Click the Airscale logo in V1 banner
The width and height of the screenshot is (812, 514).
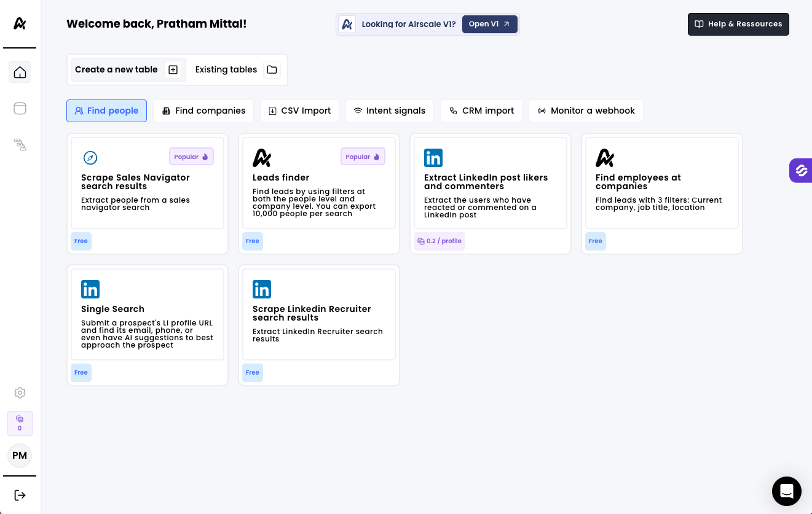[x=347, y=25]
